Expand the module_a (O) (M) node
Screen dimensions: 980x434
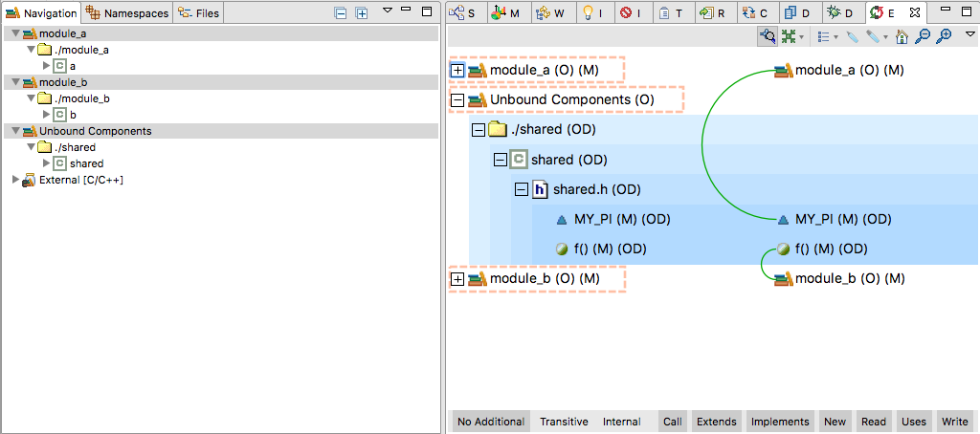(x=457, y=71)
